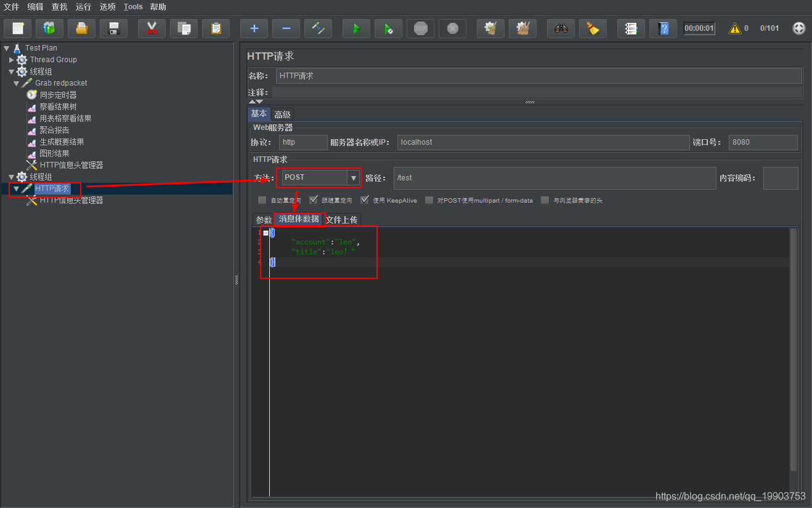The height and width of the screenshot is (508, 812).
Task: Open the Templates icon in toolbar
Action: 49,28
